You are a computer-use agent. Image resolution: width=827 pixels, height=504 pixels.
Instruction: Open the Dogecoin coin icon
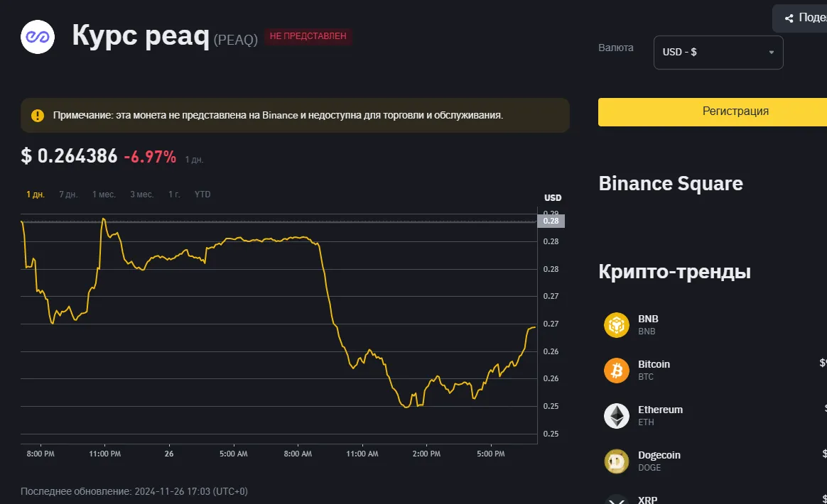(617, 461)
